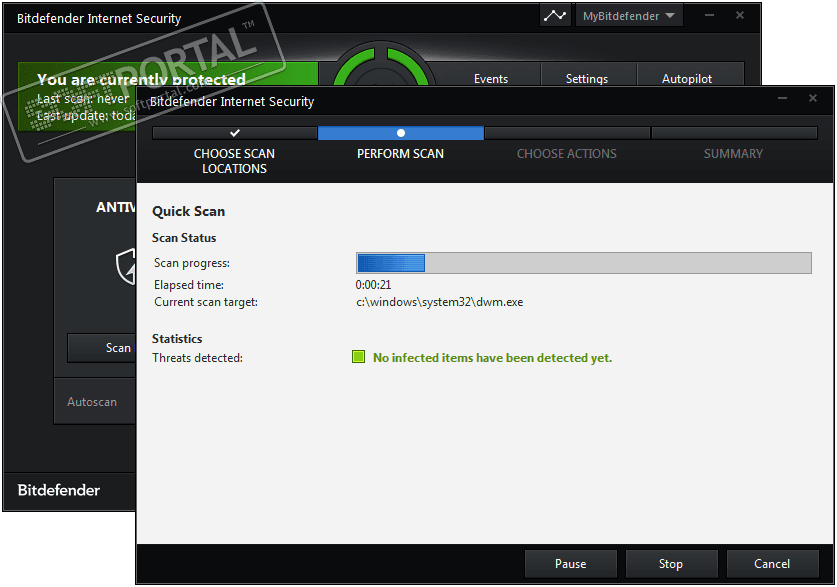Open Settings tab in main window
This screenshot has width=837, height=587.
(x=587, y=78)
